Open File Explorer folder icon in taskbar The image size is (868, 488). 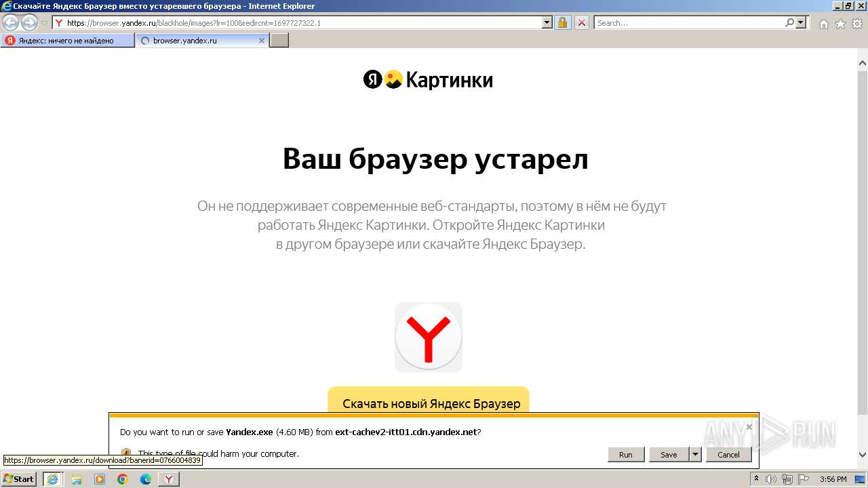coord(77,479)
